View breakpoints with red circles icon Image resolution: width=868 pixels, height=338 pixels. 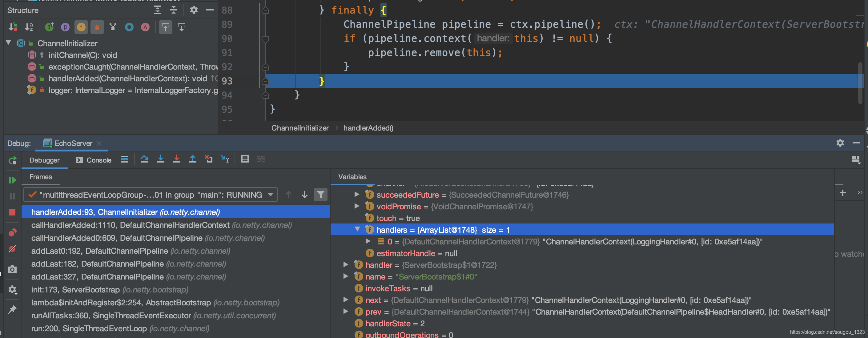13,232
